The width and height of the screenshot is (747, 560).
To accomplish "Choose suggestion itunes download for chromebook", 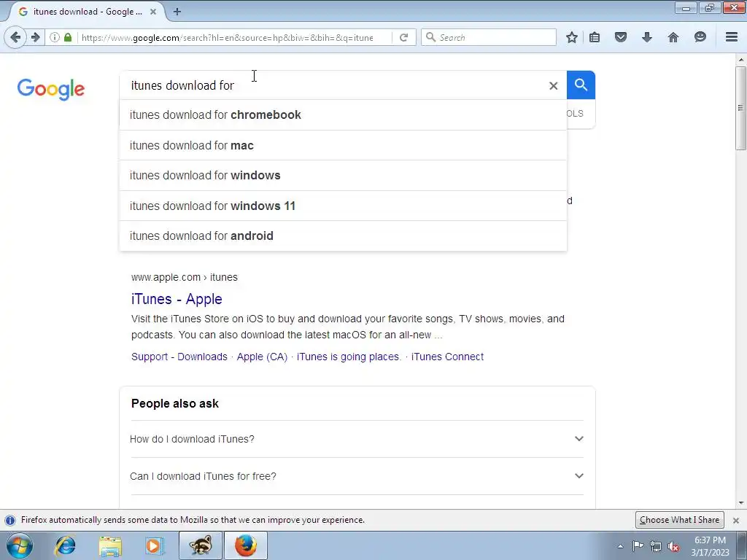I will tap(343, 114).
